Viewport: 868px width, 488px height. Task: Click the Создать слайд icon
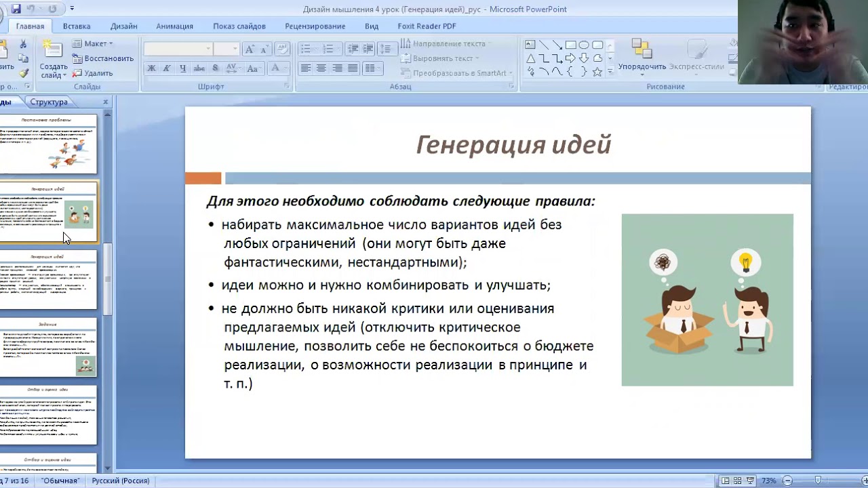click(x=52, y=49)
